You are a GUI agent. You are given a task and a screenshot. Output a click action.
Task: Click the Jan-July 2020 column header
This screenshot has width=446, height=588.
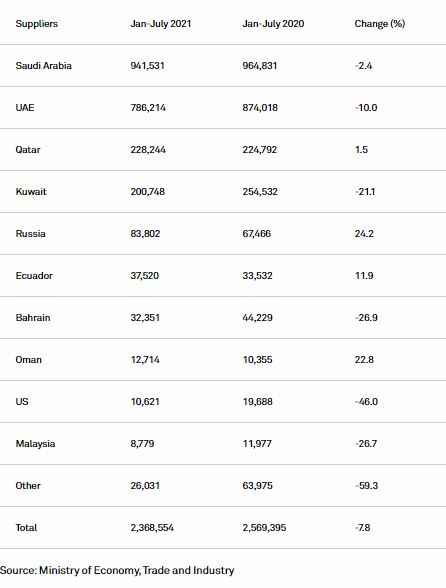click(x=273, y=24)
